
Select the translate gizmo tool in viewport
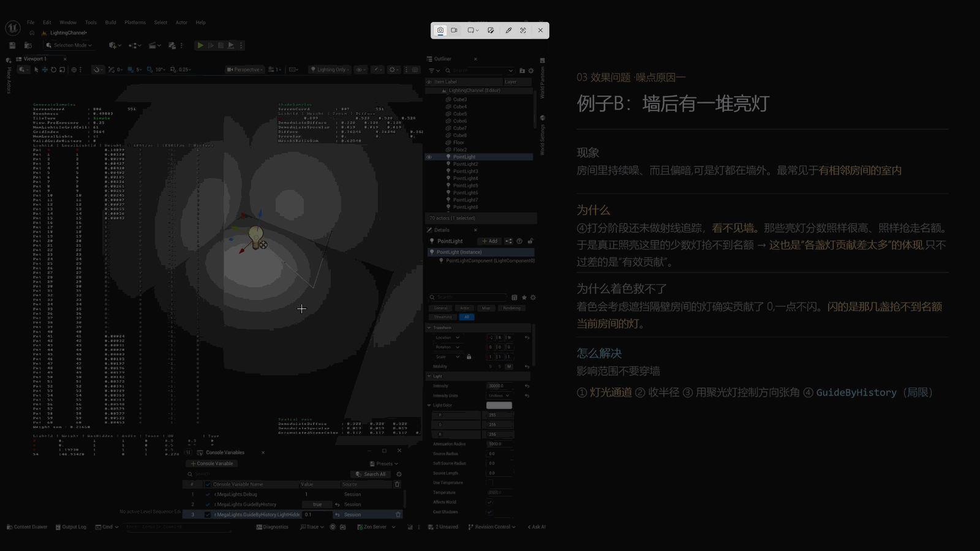(x=45, y=70)
